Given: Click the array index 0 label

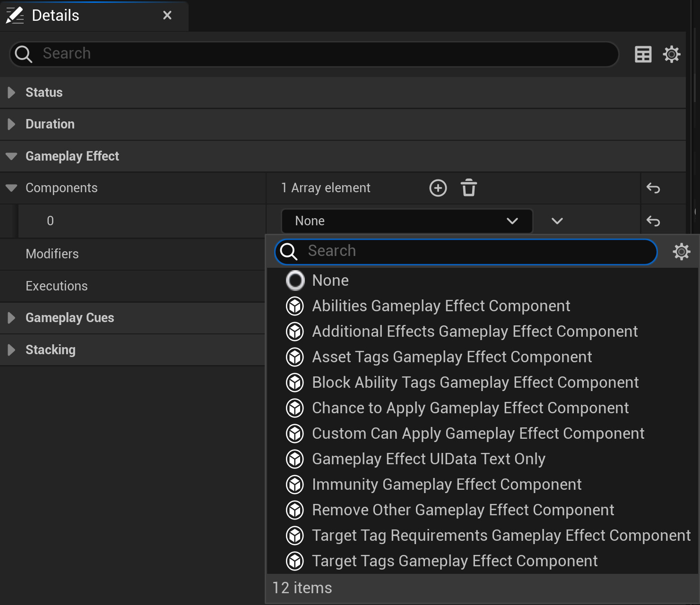Looking at the screenshot, I should tap(50, 221).
